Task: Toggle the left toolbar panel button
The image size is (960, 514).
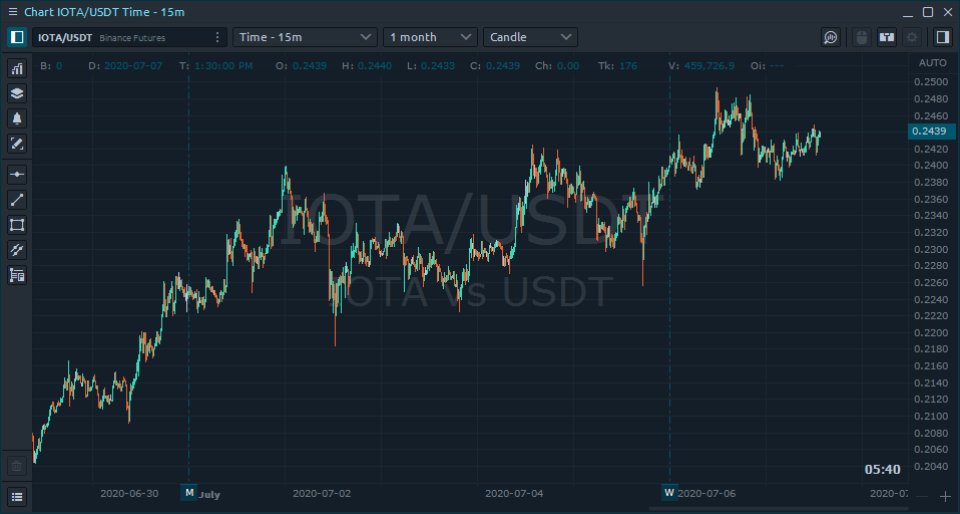Action: pos(17,37)
